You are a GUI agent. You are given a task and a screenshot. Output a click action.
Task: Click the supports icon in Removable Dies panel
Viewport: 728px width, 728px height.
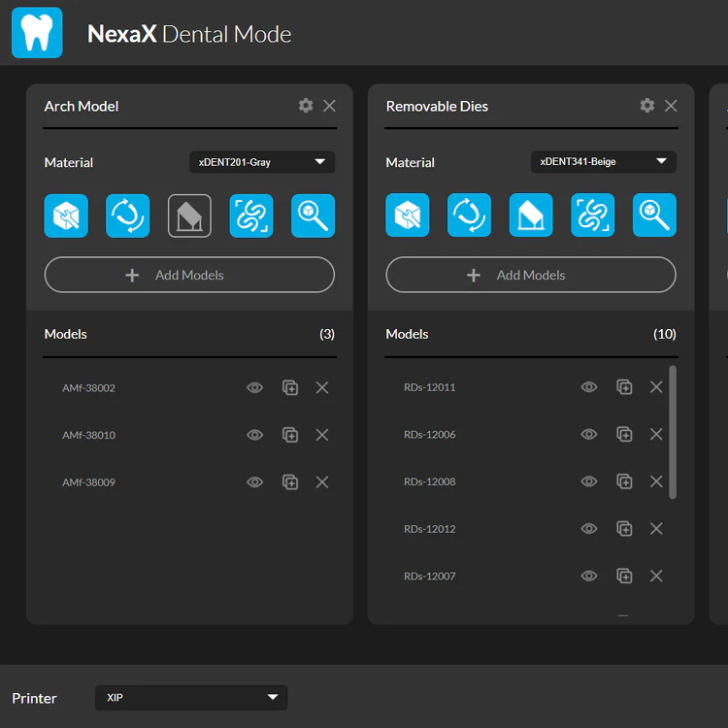point(531,215)
